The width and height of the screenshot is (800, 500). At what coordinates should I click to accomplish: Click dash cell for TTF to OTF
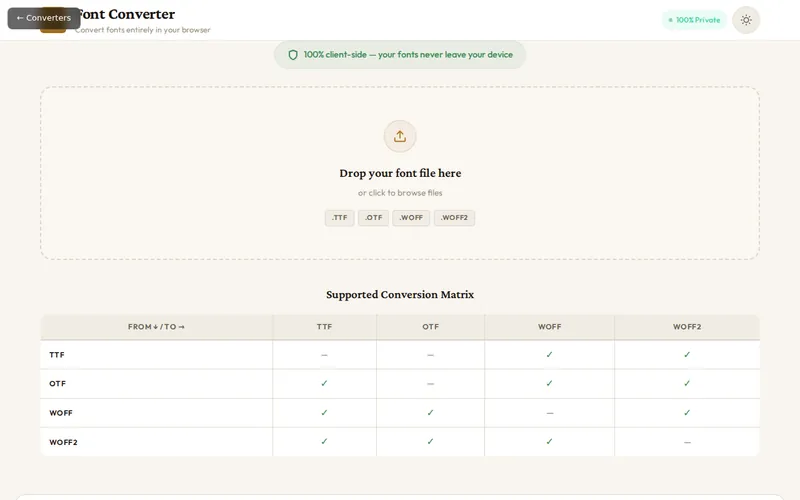coord(431,355)
